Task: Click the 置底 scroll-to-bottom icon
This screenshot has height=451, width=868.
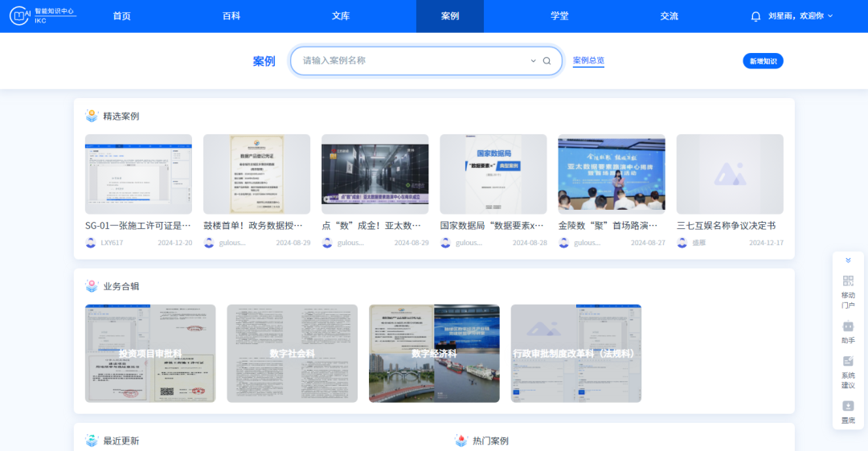Action: tap(848, 406)
